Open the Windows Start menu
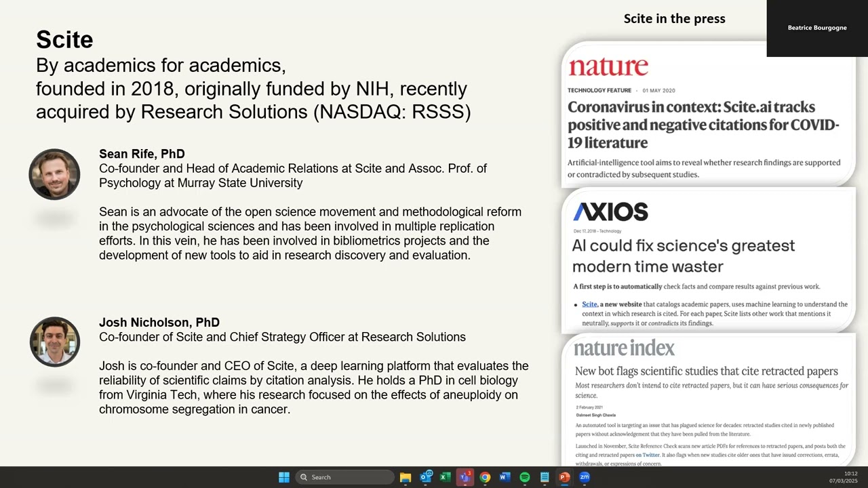Screen dimensions: 868x488 click(x=284, y=477)
